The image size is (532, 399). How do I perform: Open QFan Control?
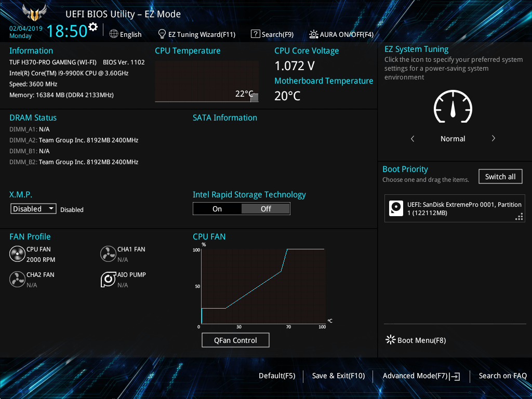(235, 340)
